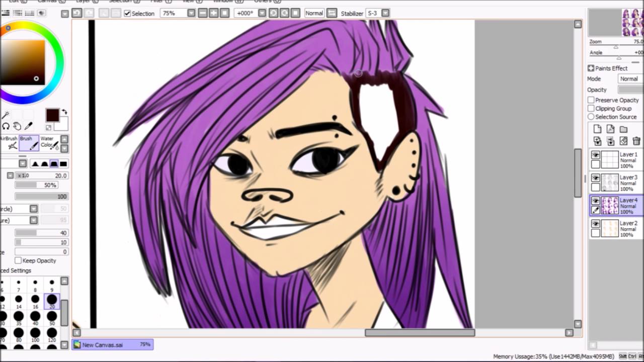Select brush size 9 dot
644x362 pixels.
pyautogui.click(x=52, y=285)
